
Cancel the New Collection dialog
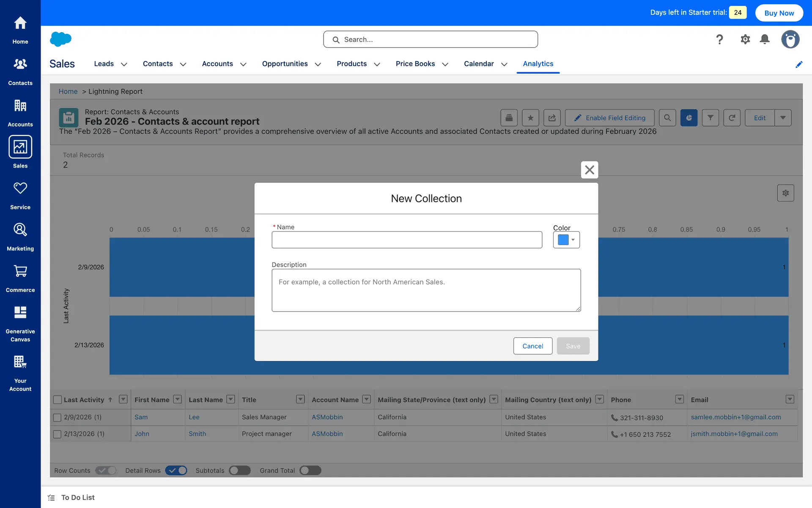532,346
